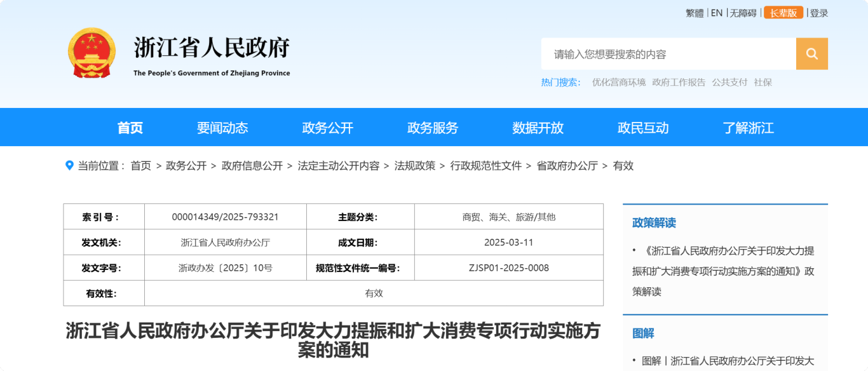
Task: Click the 发文字号 label cell
Action: pyautogui.click(x=104, y=268)
